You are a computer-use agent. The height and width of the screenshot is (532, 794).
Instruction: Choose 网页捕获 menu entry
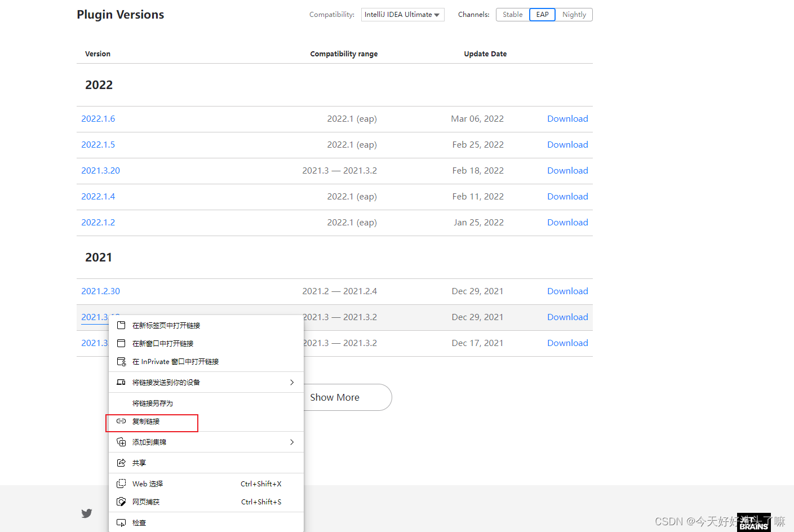click(206, 502)
